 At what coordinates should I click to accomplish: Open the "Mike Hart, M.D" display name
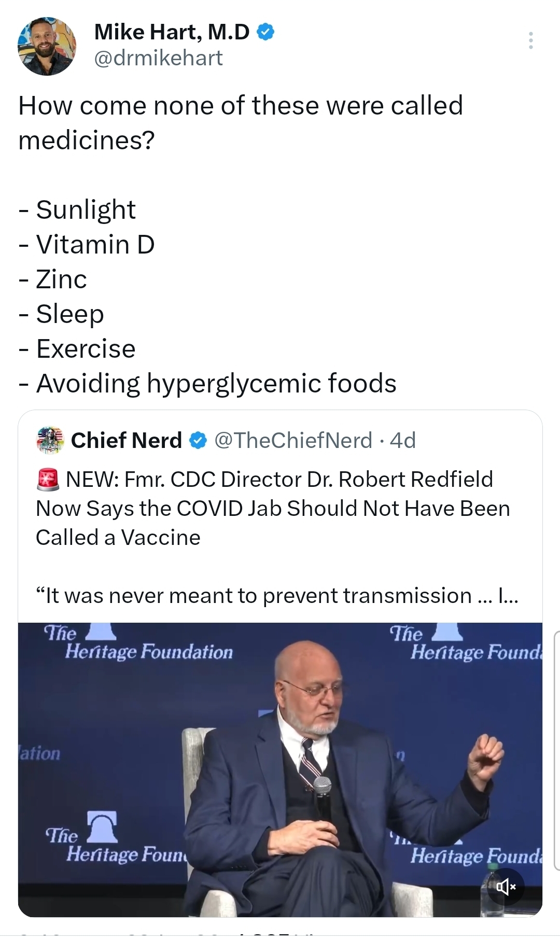coord(172,32)
